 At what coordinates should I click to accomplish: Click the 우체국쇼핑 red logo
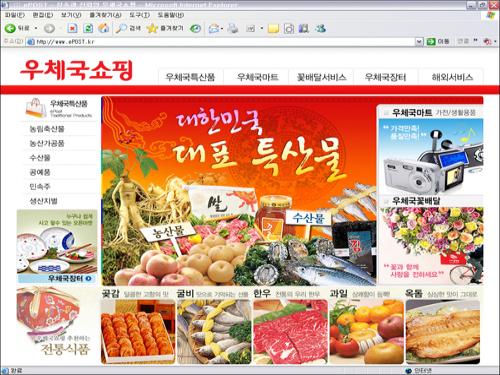click(x=76, y=70)
